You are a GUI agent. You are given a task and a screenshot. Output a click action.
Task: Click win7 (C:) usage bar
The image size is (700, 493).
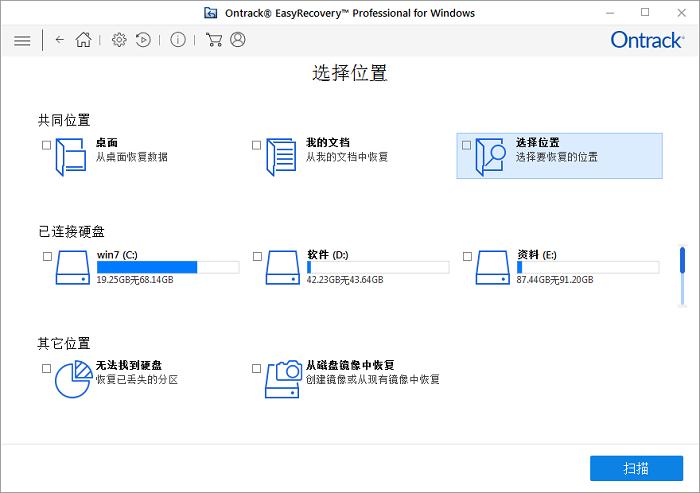(x=168, y=267)
